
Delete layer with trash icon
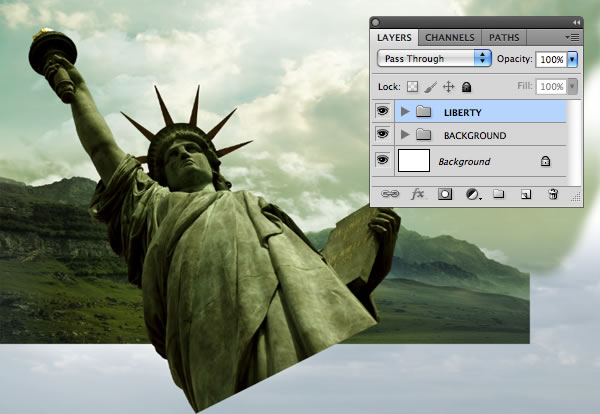[553, 194]
